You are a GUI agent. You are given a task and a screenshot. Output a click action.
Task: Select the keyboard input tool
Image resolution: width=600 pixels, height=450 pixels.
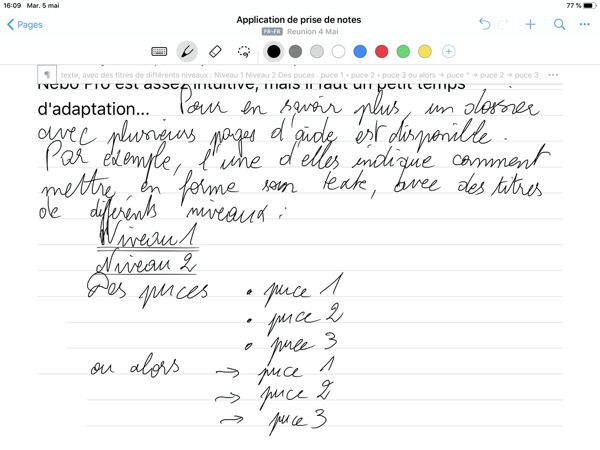(x=159, y=51)
